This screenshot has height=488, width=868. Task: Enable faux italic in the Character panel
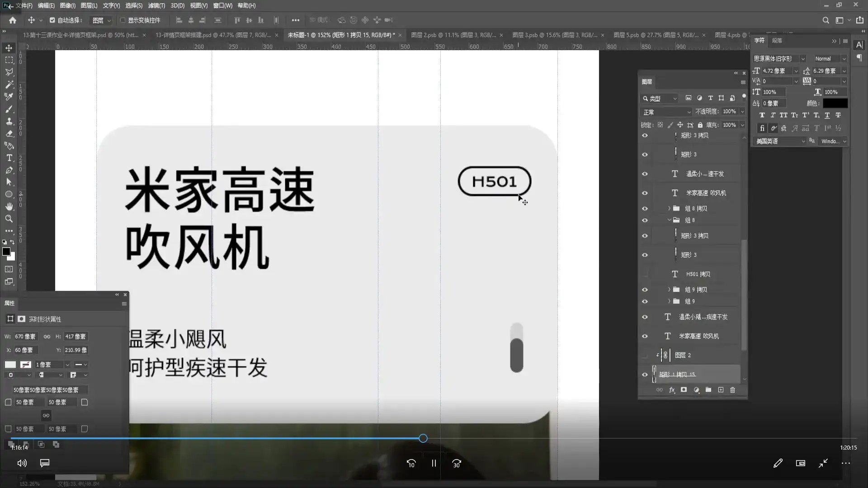[x=773, y=115]
